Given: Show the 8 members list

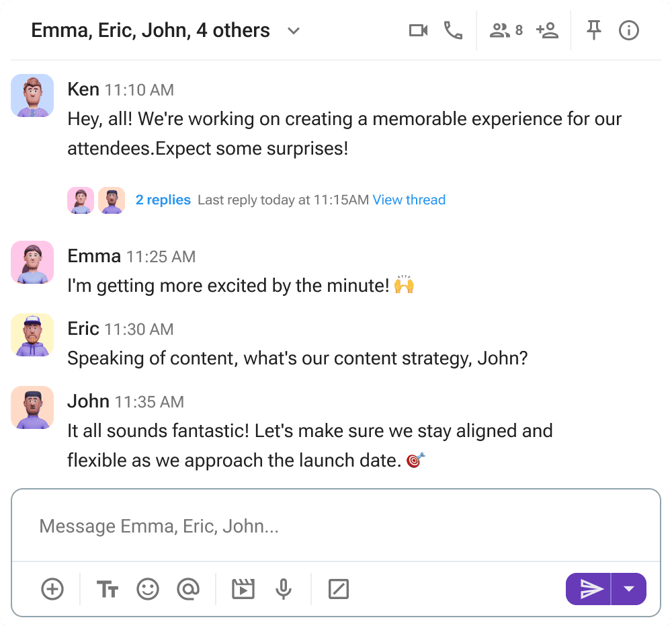Looking at the screenshot, I should pos(506,30).
